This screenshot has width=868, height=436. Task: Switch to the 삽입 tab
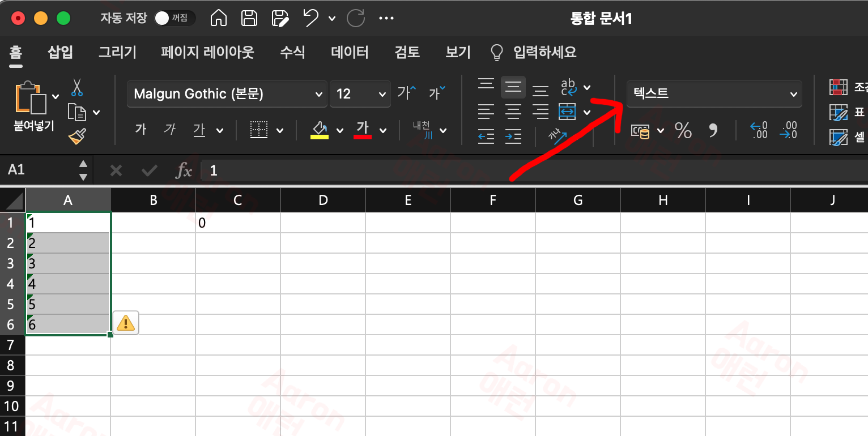tap(60, 53)
